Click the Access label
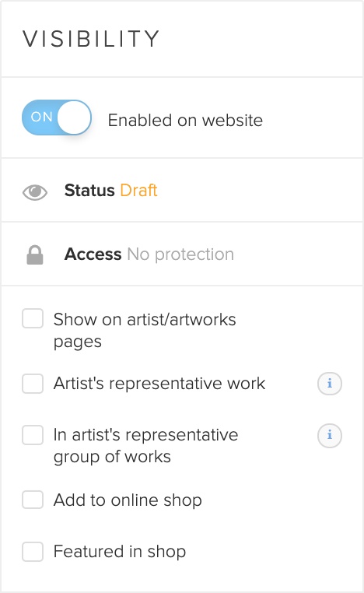The width and height of the screenshot is (364, 593). [93, 254]
